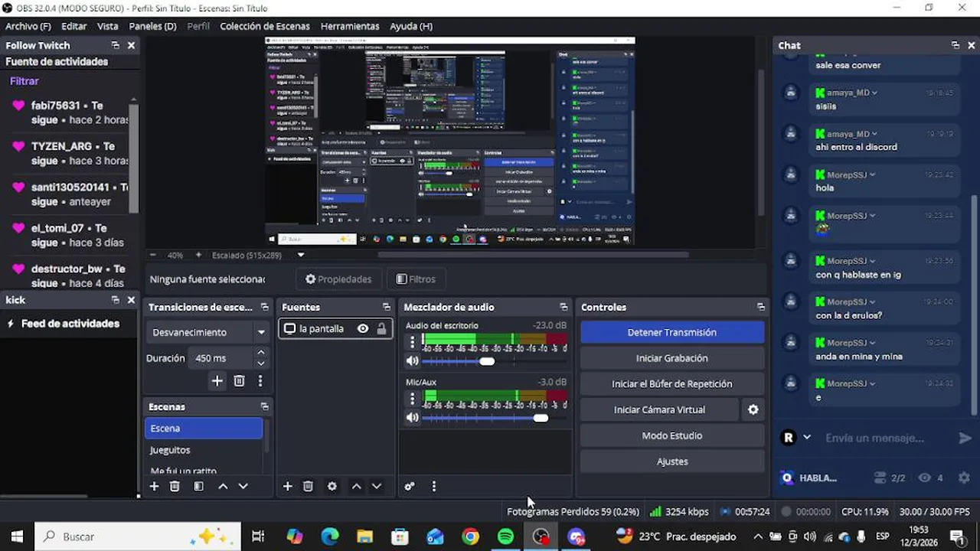This screenshot has width=980, height=551.
Task: Open source Filtros button
Action: [x=416, y=279]
